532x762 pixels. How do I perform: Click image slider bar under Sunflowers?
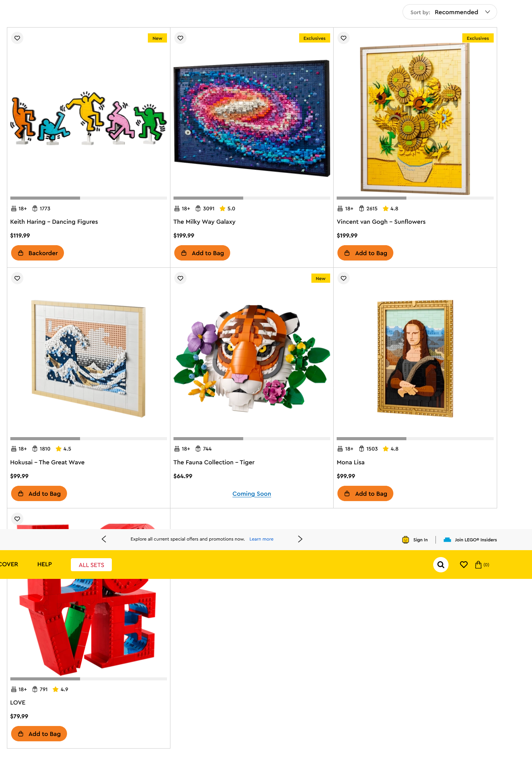(415, 198)
